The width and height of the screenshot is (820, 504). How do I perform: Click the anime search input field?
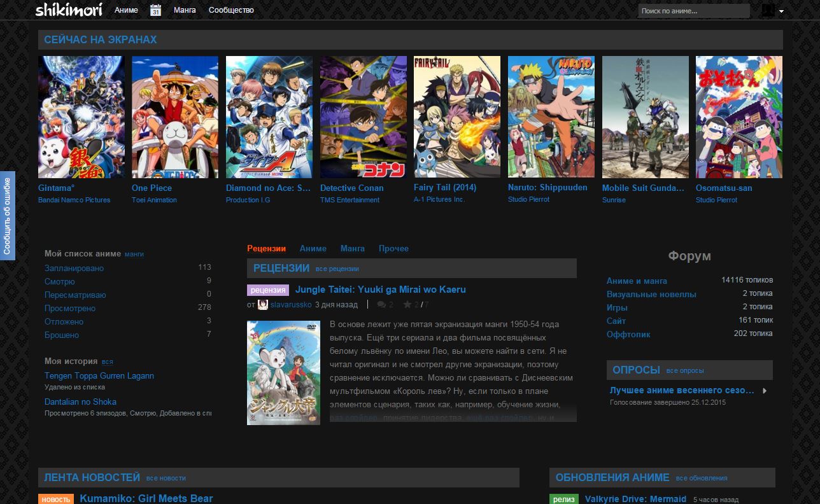pos(693,10)
